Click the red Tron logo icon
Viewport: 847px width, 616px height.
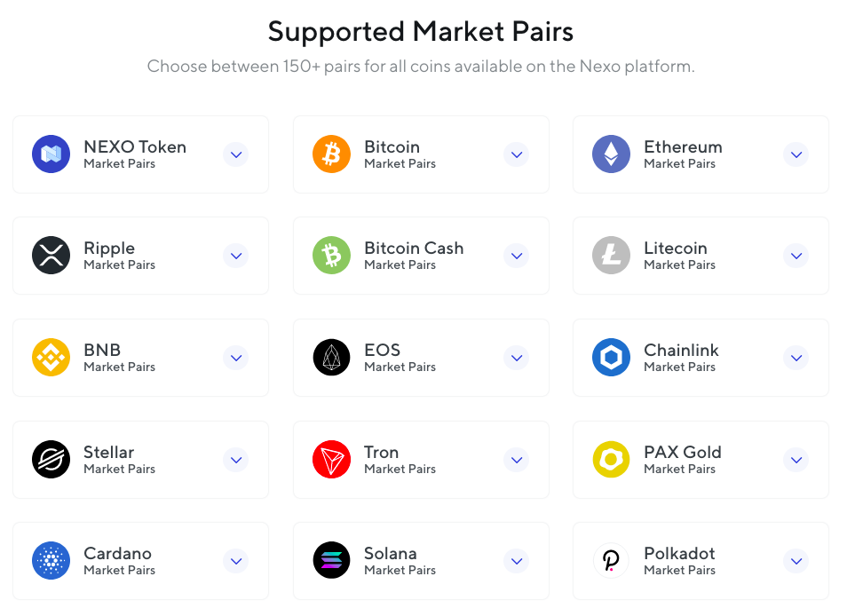pos(331,460)
